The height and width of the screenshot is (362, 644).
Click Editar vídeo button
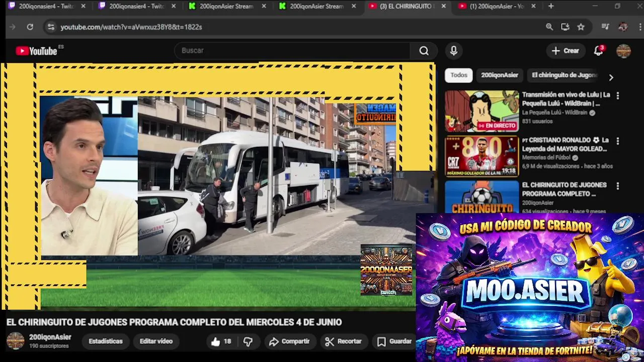coord(156,341)
